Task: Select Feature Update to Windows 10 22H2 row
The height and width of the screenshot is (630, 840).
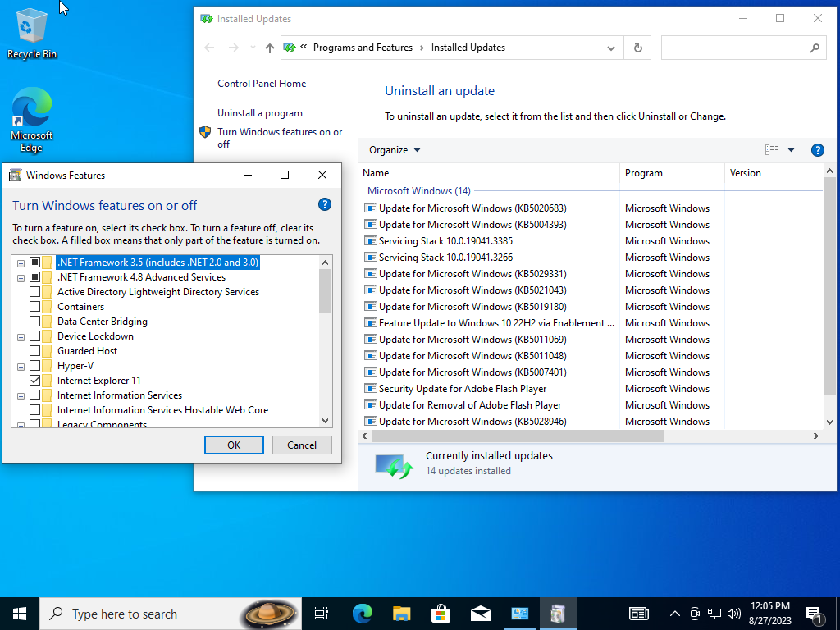Action: click(591, 323)
